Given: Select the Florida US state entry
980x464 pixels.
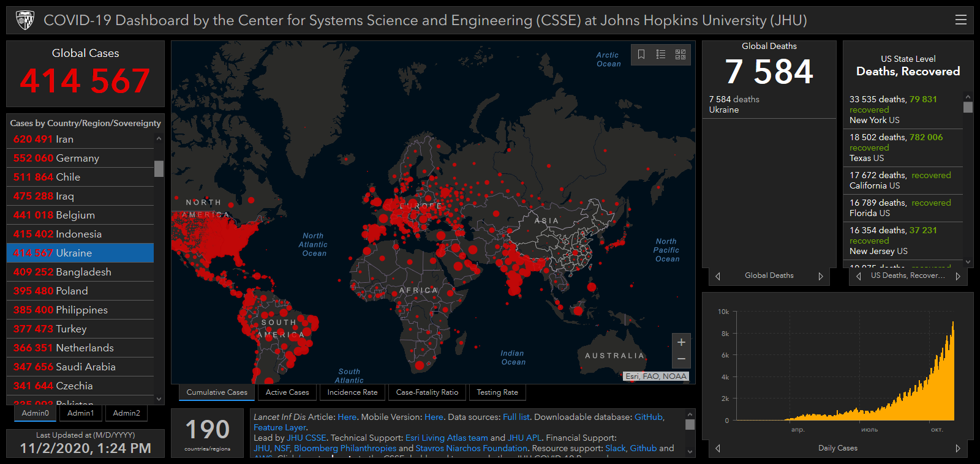Looking at the screenshot, I should point(903,208).
